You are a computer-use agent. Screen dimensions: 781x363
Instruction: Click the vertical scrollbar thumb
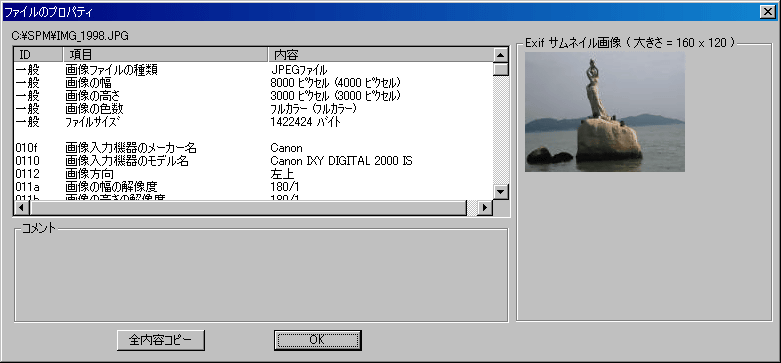click(501, 69)
